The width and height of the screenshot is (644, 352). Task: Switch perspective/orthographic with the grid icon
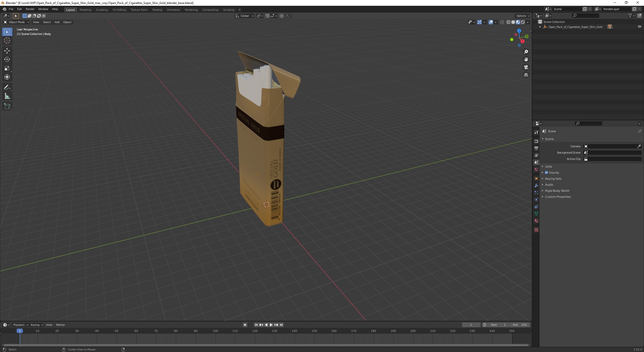pos(526,75)
